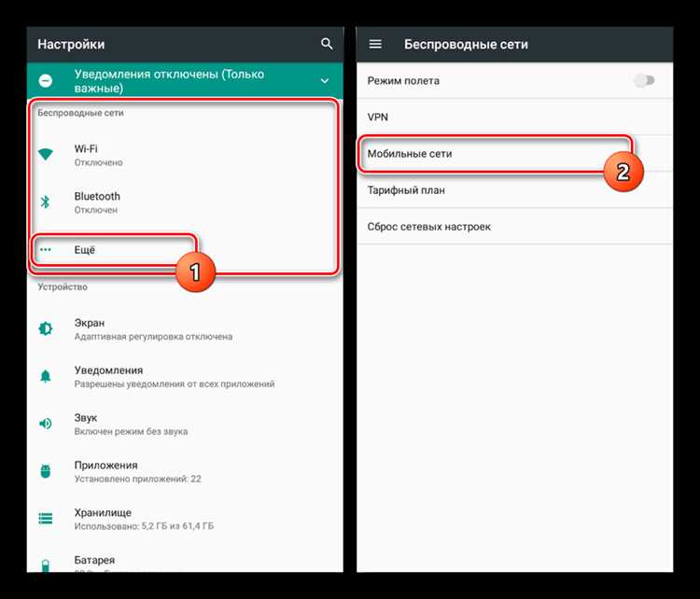Tap the search magnifier icon in Настройки
This screenshot has height=599, width=700.
[326, 44]
